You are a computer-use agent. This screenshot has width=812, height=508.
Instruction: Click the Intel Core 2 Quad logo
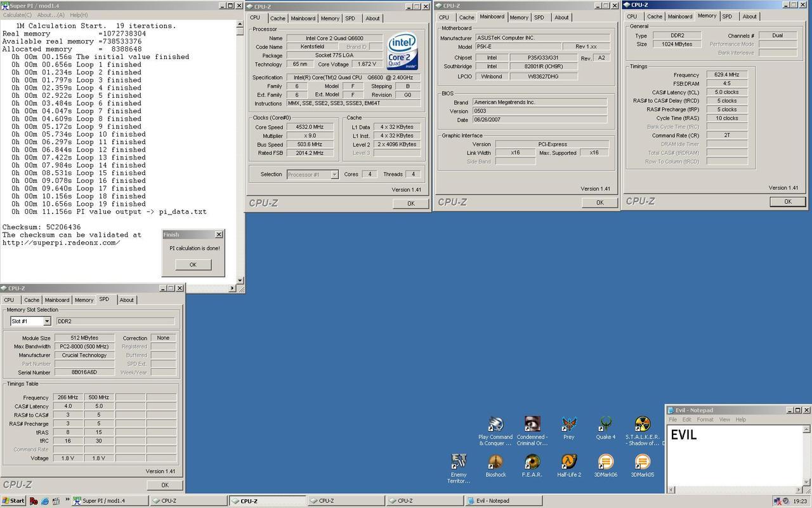pyautogui.click(x=403, y=52)
